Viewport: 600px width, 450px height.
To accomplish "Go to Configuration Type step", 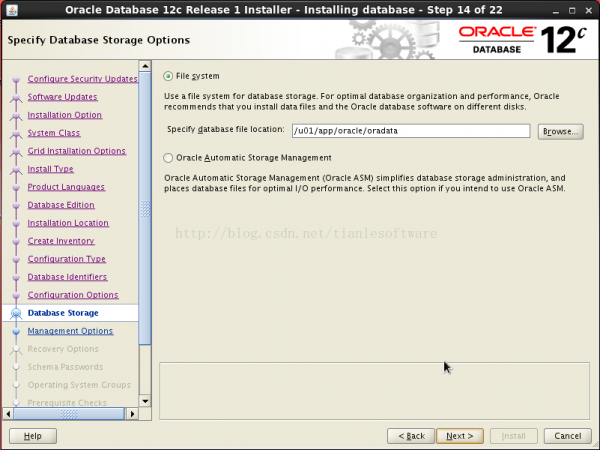I will 67,259.
